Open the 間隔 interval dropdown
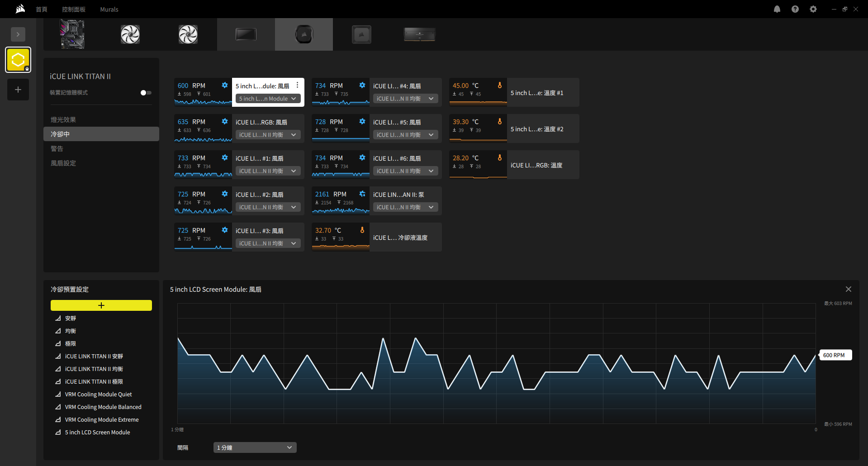Image resolution: width=868 pixels, height=466 pixels. (x=255, y=447)
